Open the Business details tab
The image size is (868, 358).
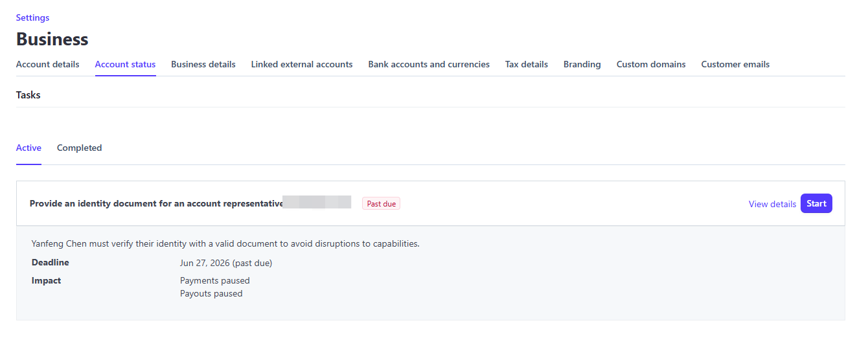[x=203, y=64]
